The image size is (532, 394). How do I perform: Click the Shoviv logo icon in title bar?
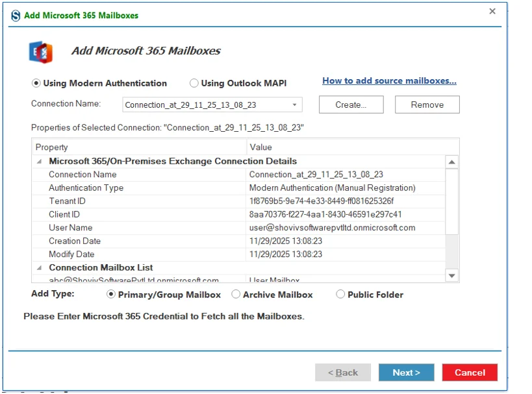pos(16,16)
